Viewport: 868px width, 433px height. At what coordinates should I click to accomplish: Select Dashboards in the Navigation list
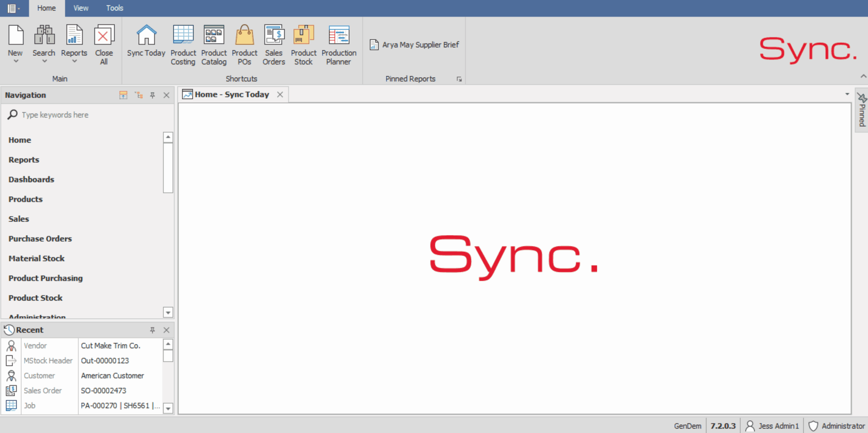pyautogui.click(x=31, y=179)
